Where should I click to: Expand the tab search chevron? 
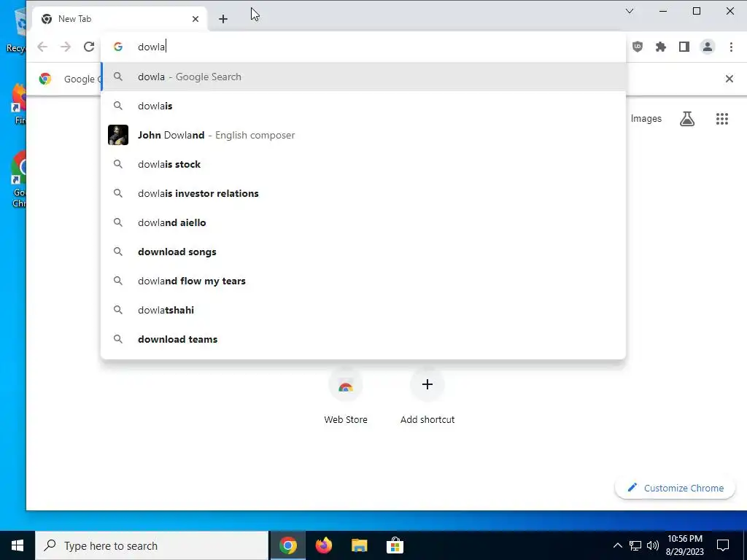tap(630, 11)
